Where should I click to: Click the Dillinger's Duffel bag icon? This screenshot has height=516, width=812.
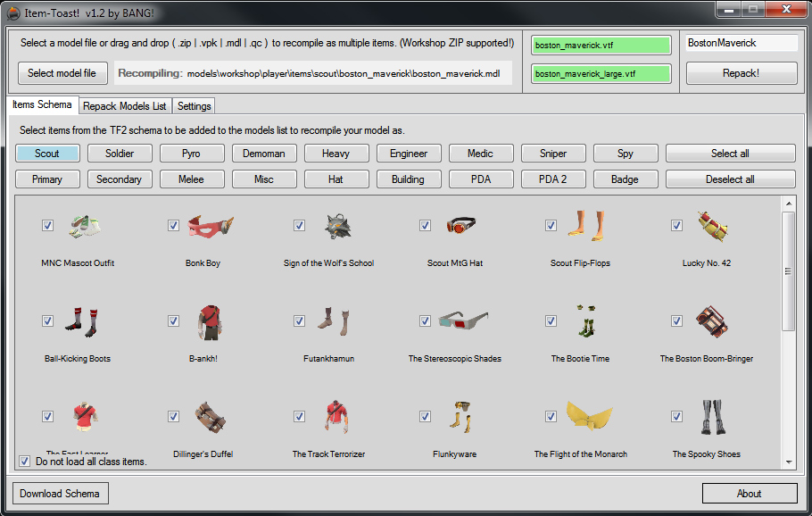(x=211, y=418)
